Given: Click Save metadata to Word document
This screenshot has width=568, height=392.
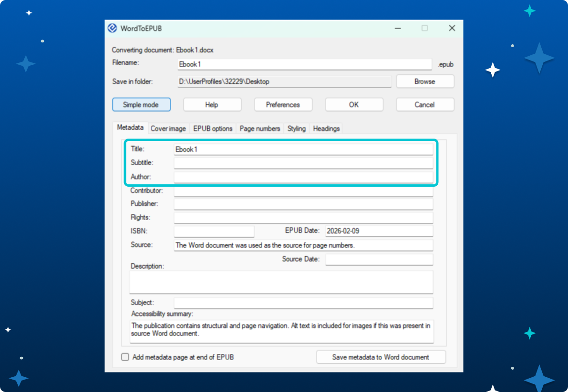Looking at the screenshot, I should click(381, 357).
